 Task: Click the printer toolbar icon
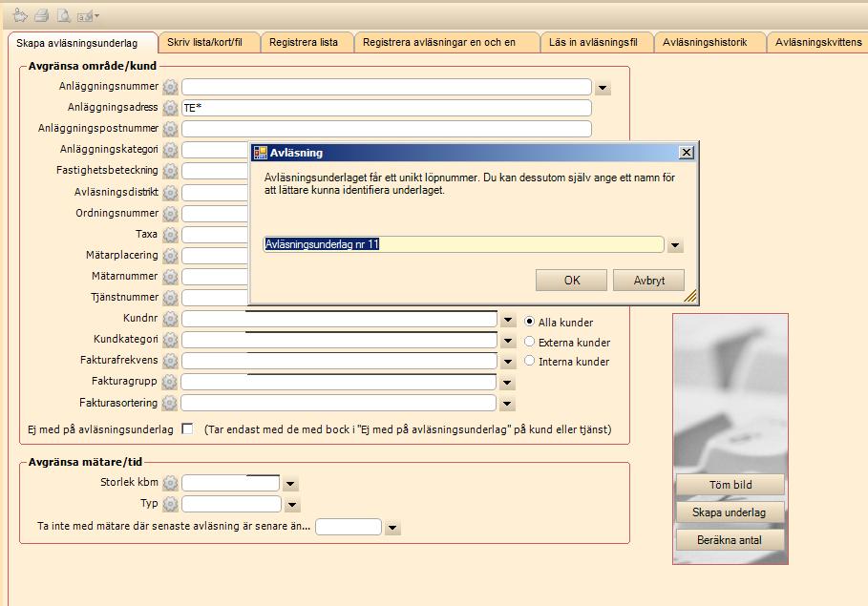pos(41,15)
